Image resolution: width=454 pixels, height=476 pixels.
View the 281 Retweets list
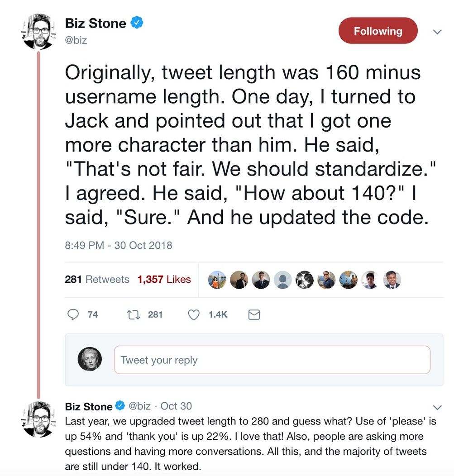(97, 280)
